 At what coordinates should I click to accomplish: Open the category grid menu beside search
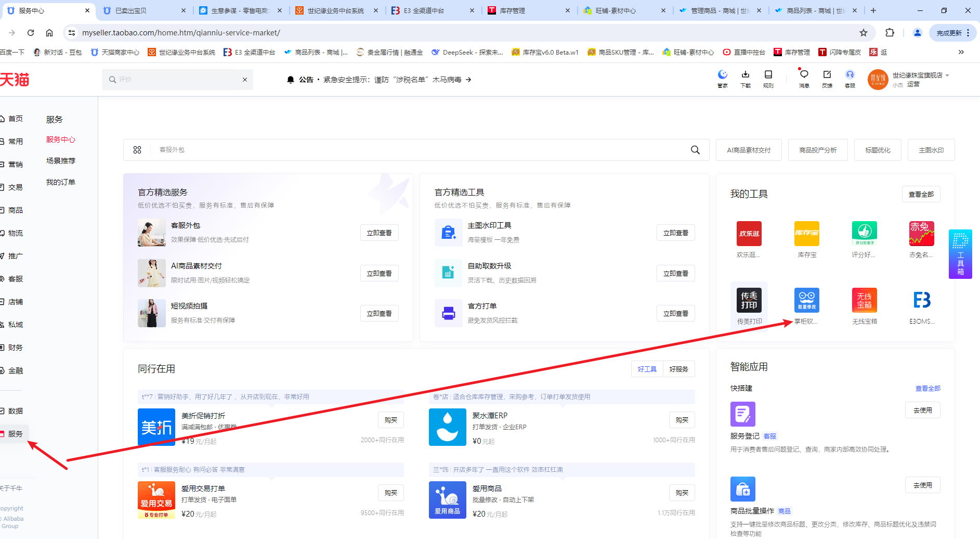pyautogui.click(x=137, y=150)
